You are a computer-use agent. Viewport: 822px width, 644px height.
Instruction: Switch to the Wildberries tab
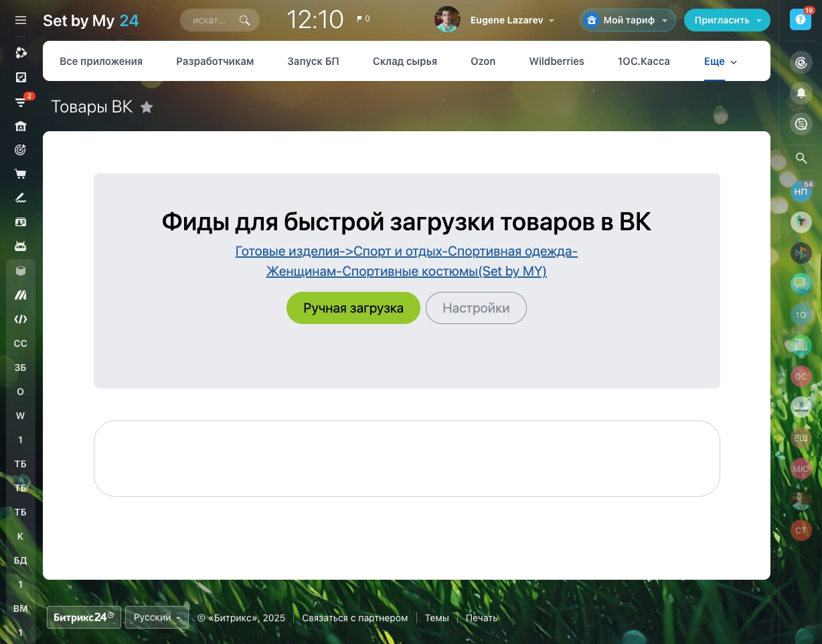[556, 62]
